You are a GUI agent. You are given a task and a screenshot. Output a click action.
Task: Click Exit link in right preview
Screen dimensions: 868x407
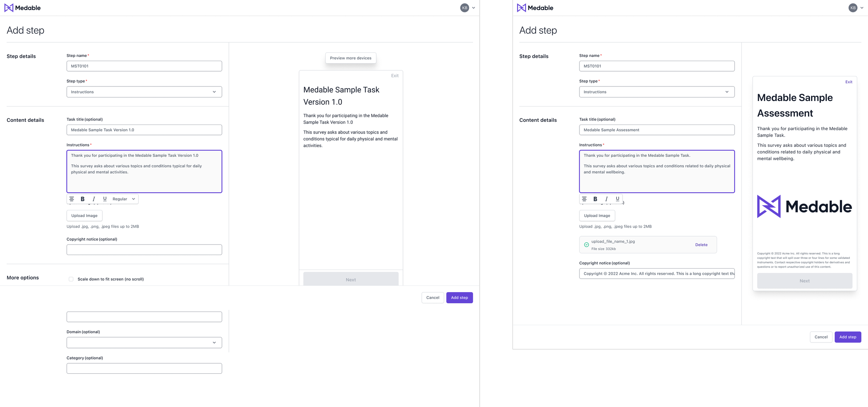(x=849, y=82)
